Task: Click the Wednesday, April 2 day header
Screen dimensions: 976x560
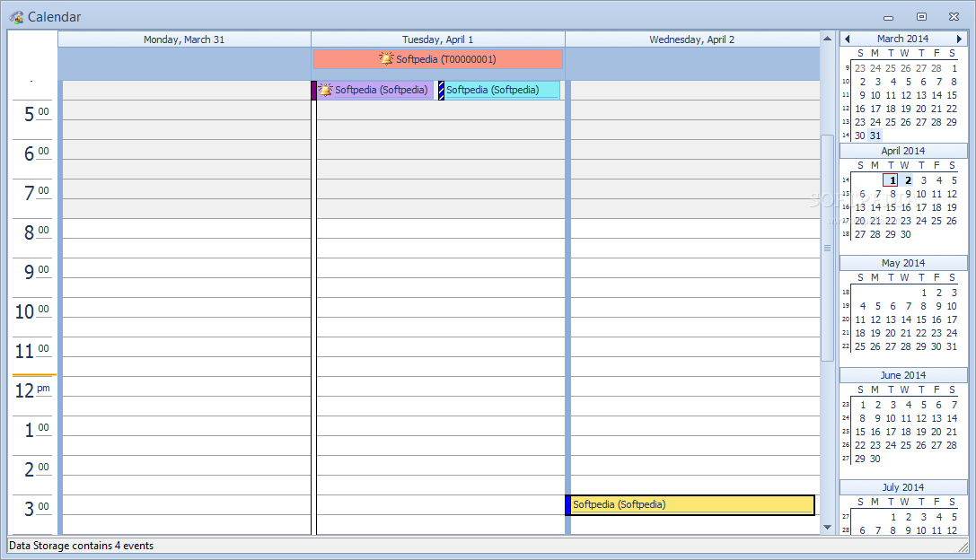Action: [x=692, y=39]
